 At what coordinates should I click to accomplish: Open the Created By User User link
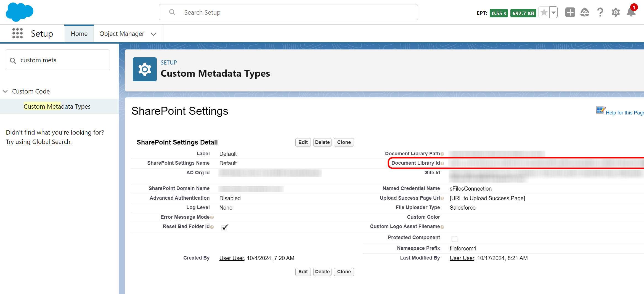point(232,258)
